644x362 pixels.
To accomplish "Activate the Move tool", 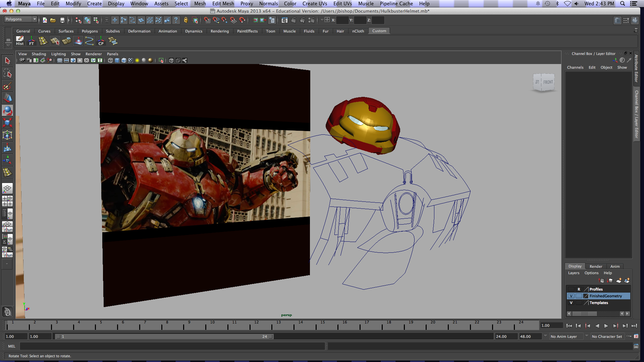I will click(x=7, y=98).
